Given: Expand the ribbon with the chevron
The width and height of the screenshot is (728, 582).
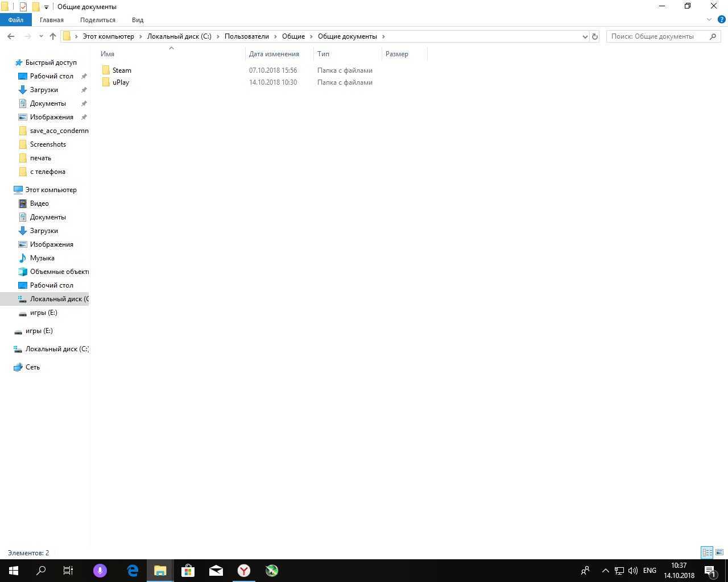Looking at the screenshot, I should (709, 20).
